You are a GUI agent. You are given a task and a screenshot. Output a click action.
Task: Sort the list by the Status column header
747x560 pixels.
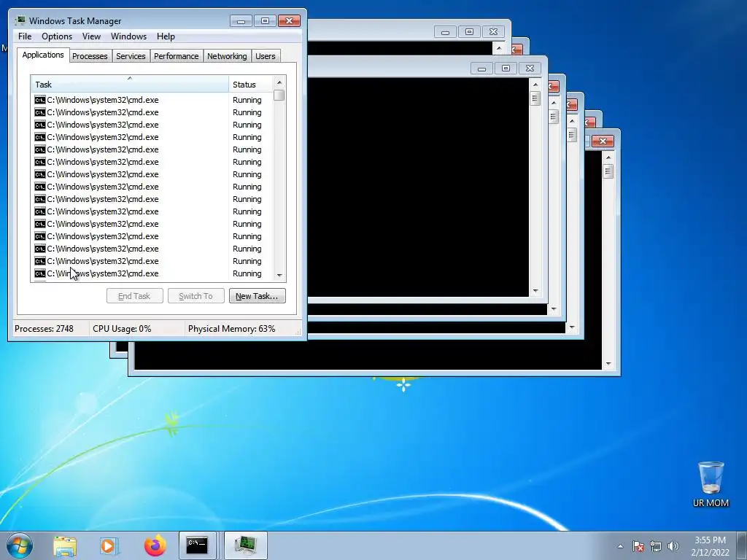pos(251,85)
